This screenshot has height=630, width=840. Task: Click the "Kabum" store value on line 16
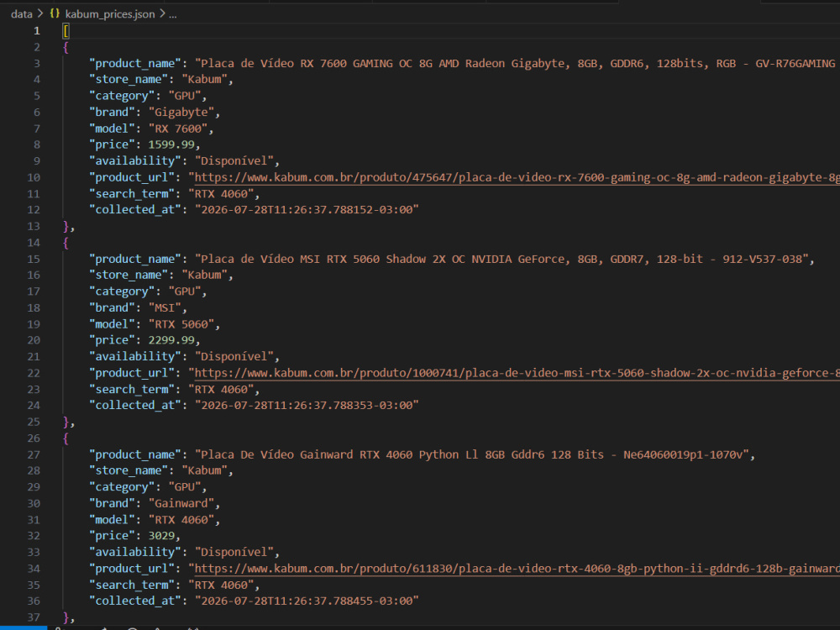click(204, 275)
